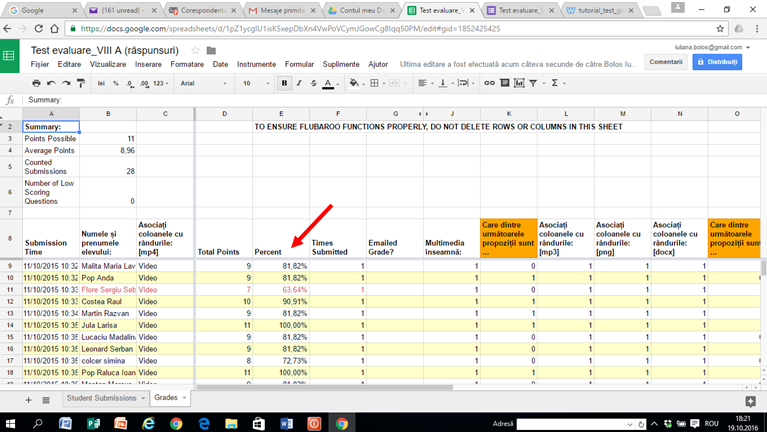Viewport: 767px width, 432px height.
Task: Insert link with the chain icon
Action: click(x=489, y=83)
